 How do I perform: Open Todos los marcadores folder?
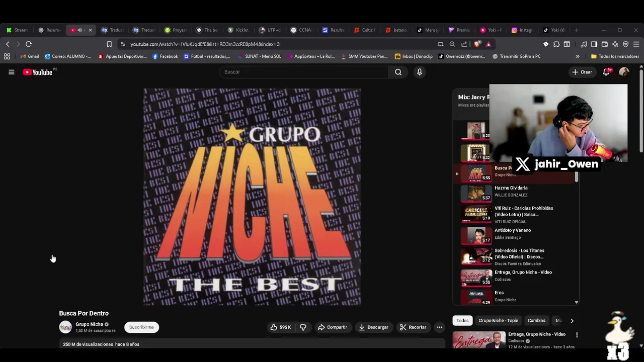[615, 56]
